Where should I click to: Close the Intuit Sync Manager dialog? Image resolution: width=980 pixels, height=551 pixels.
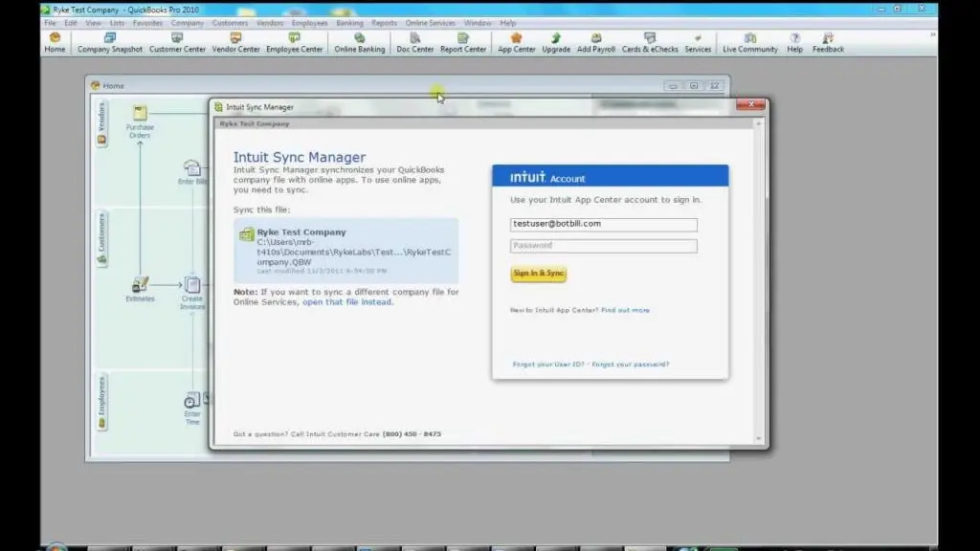pos(750,104)
